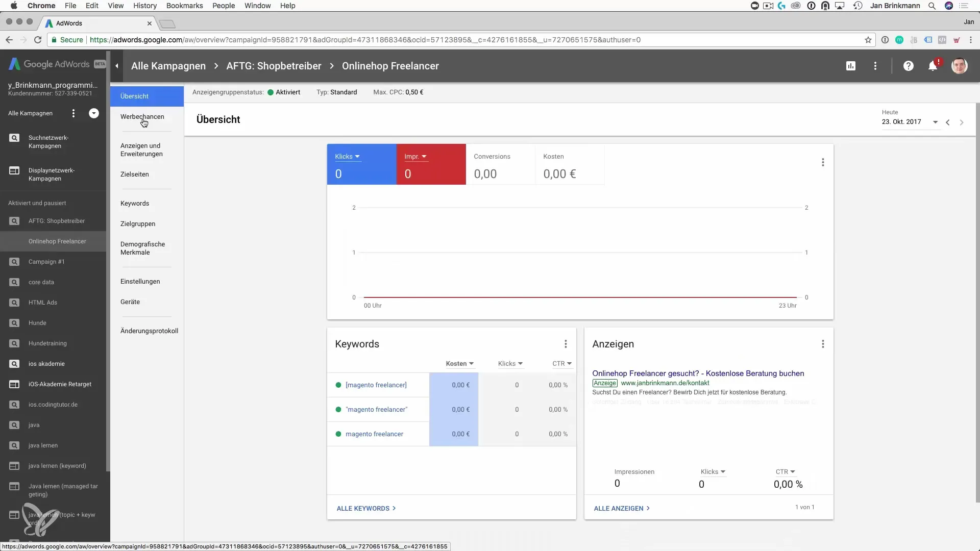Open Klicks column dropdown in Keywords card
The image size is (980, 551).
pos(510,364)
